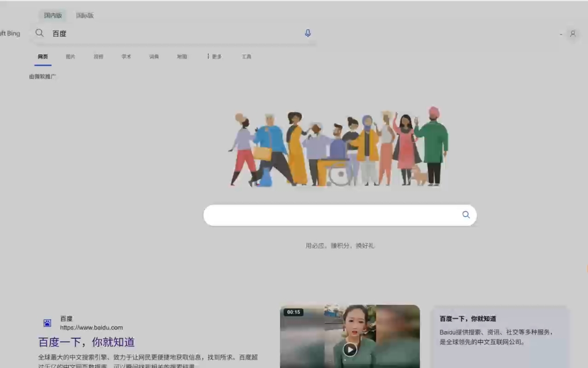Select the 词典 results tab

click(x=154, y=57)
